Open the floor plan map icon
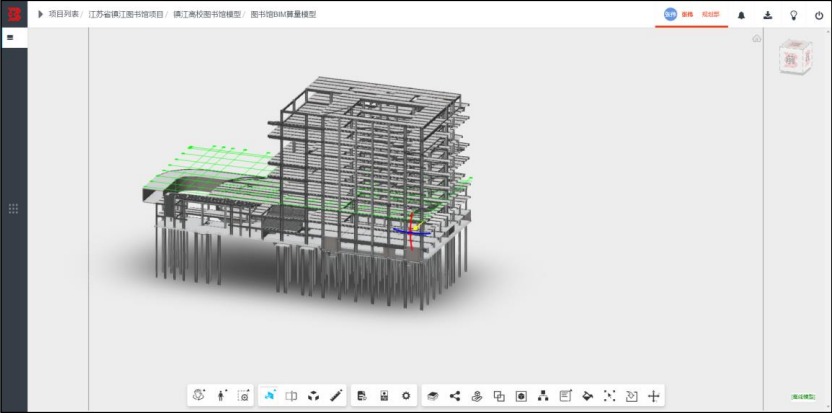Viewport: 832px width, 413px height. [384, 395]
